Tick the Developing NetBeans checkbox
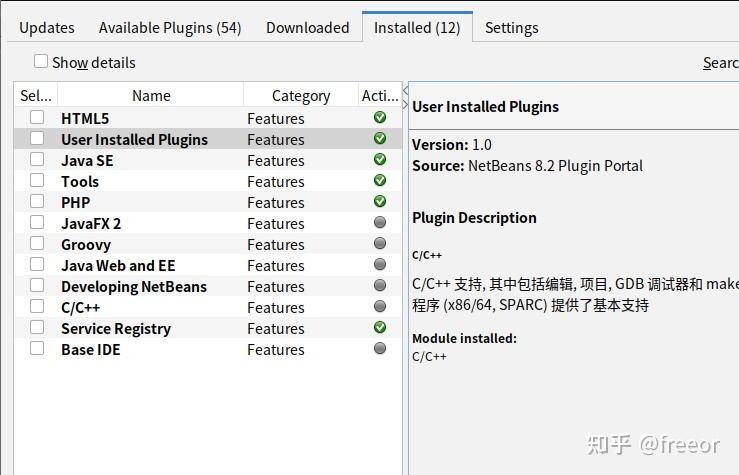Image resolution: width=739 pixels, height=475 pixels. point(37,285)
